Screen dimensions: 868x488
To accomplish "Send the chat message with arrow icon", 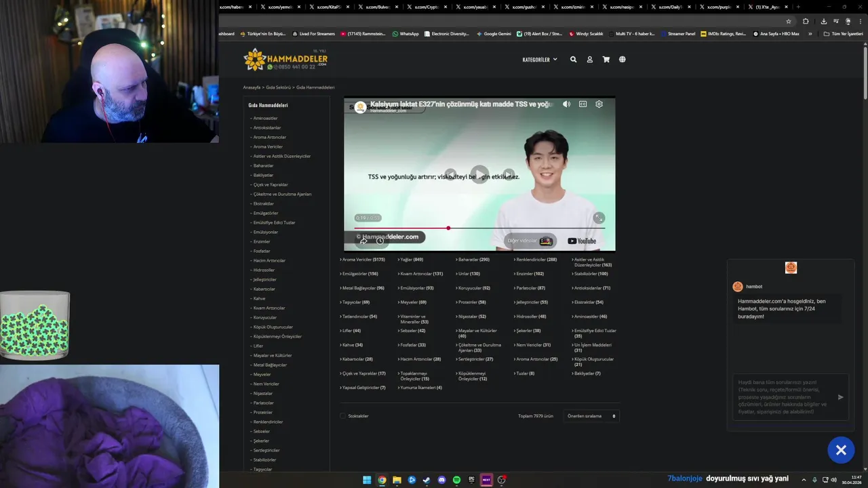I will (x=840, y=397).
